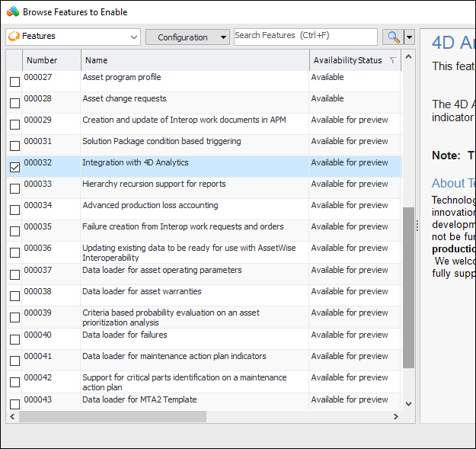Uncheck Integration with 4D Analytics feature

coord(14,167)
